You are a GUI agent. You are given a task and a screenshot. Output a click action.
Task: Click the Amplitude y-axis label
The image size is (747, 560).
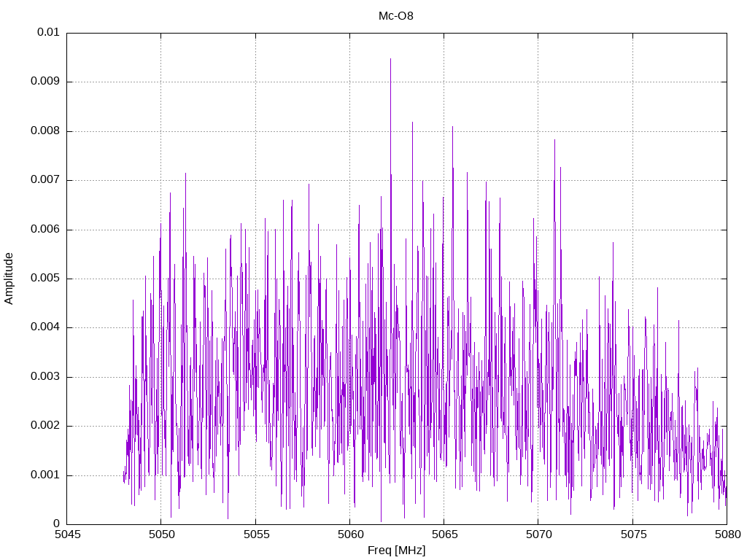click(x=9, y=279)
